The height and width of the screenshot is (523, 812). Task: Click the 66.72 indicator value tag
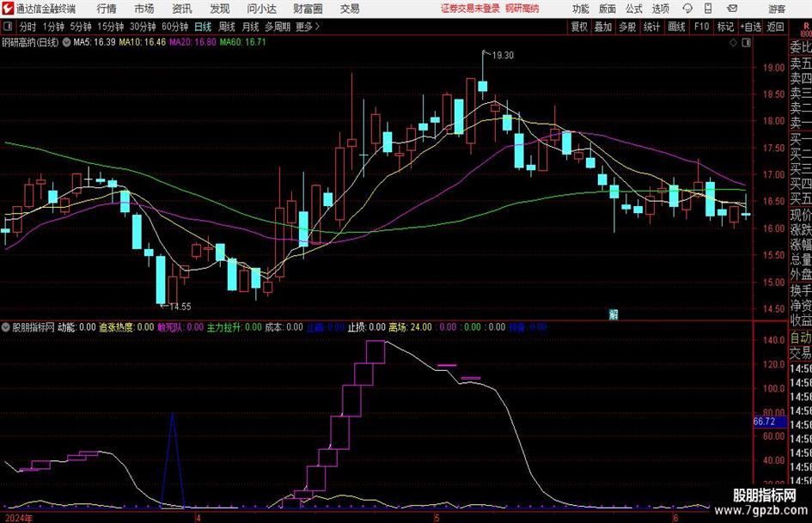point(770,422)
